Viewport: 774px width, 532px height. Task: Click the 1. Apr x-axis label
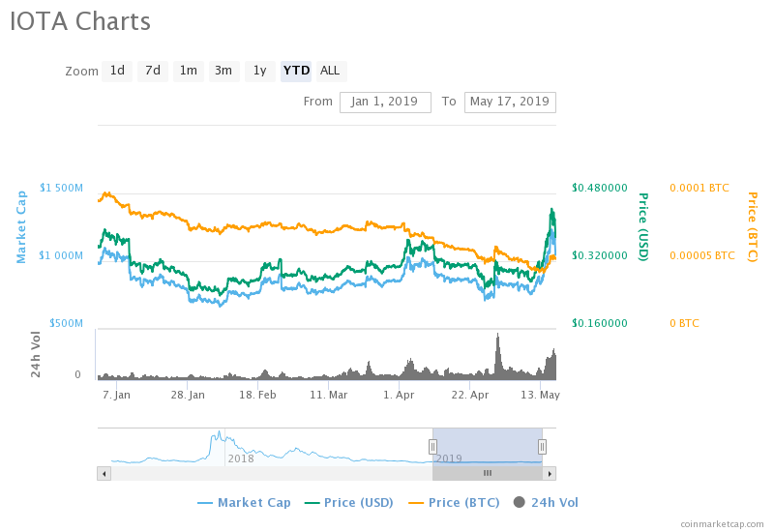399,395
